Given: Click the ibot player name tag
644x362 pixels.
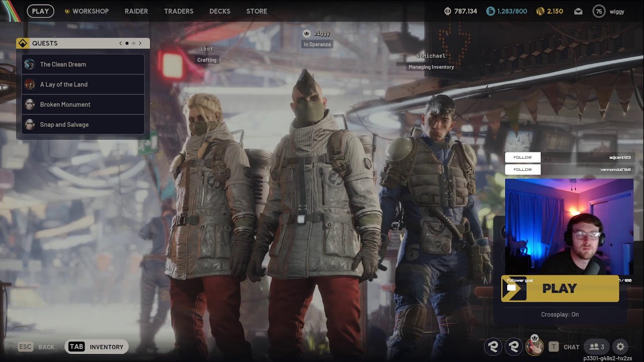Looking at the screenshot, I should pos(207,49).
